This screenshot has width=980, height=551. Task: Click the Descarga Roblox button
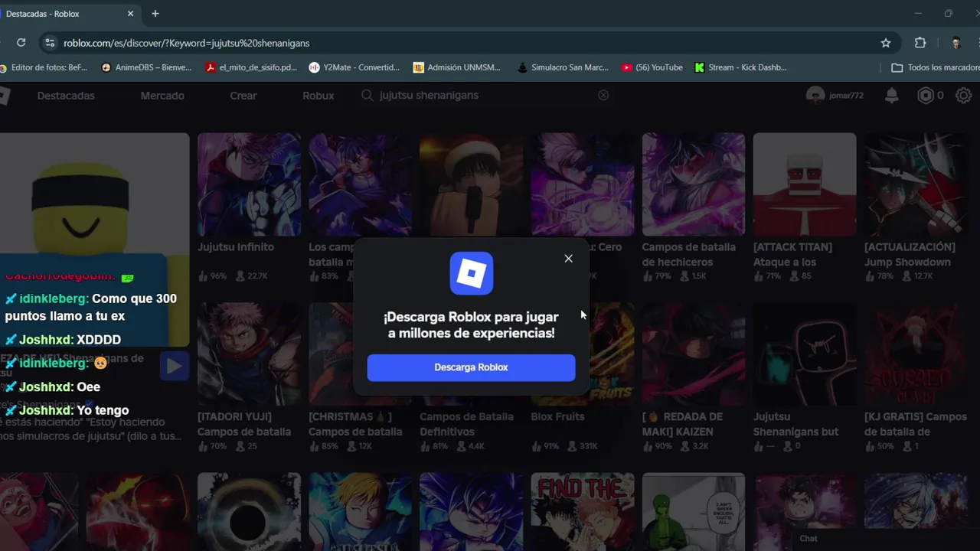coord(471,367)
